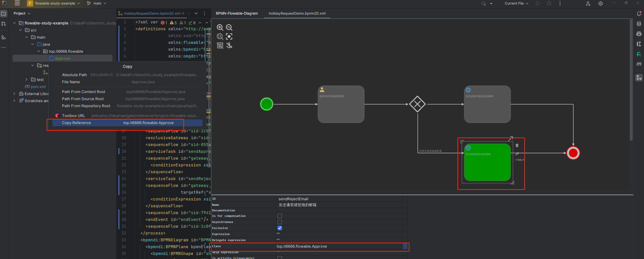
Task: Uncheck the Exclusive checkbox
Action: (x=280, y=228)
